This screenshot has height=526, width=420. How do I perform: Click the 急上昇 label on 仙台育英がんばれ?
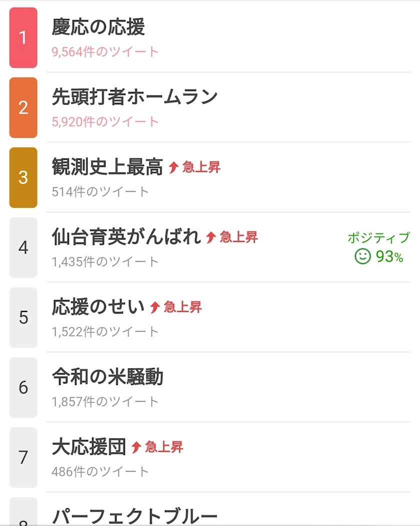[x=238, y=237]
